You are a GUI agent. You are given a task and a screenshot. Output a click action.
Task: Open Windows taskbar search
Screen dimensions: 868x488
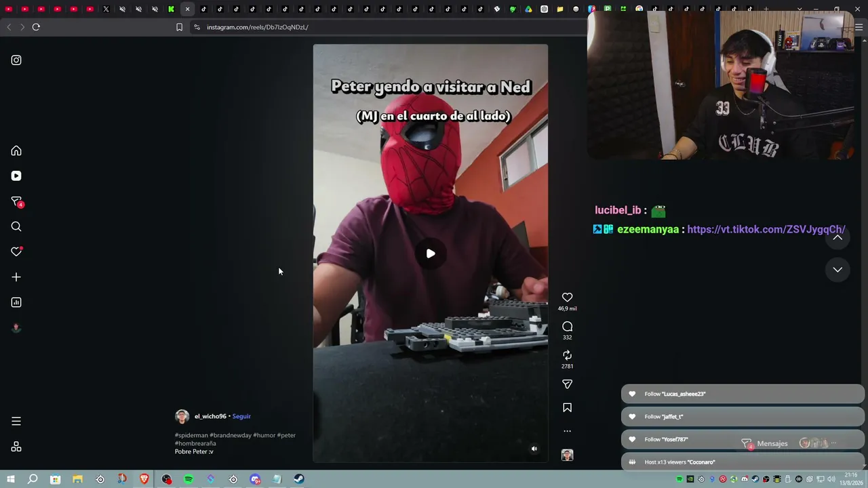coord(33,479)
